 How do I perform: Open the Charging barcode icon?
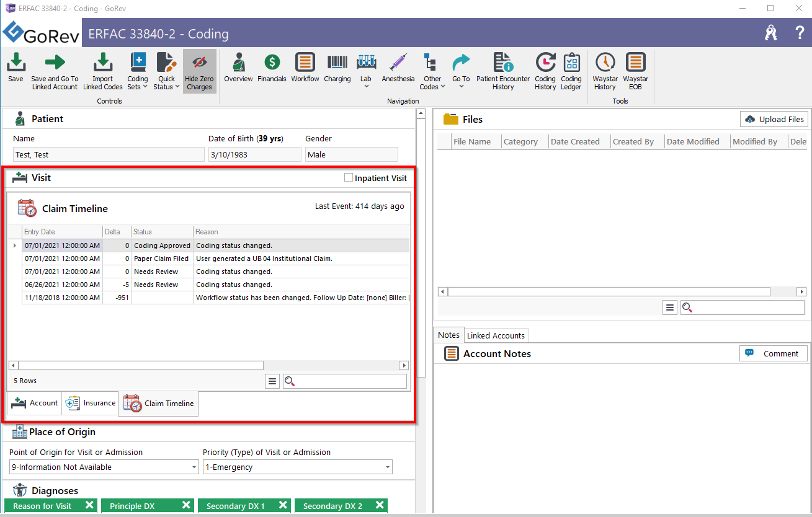[337, 67]
